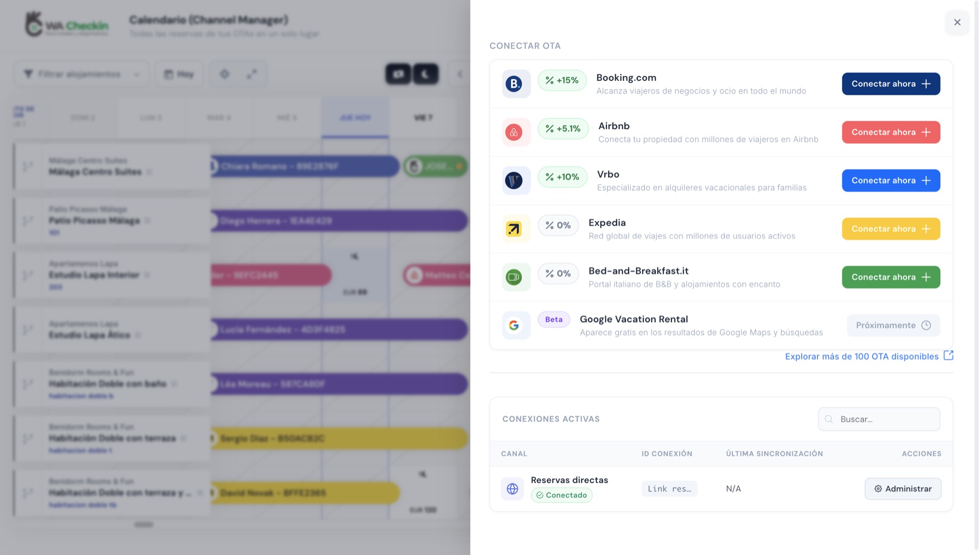
Task: Select the VIE 7 day column header
Action: point(423,118)
